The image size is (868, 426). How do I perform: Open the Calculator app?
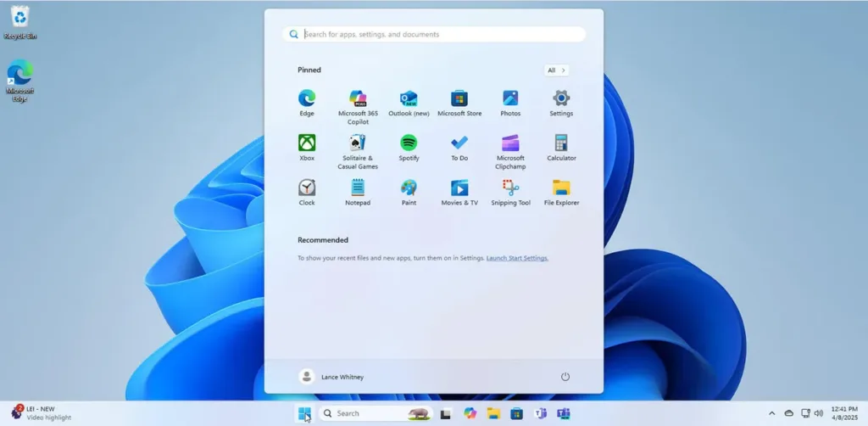click(x=561, y=143)
